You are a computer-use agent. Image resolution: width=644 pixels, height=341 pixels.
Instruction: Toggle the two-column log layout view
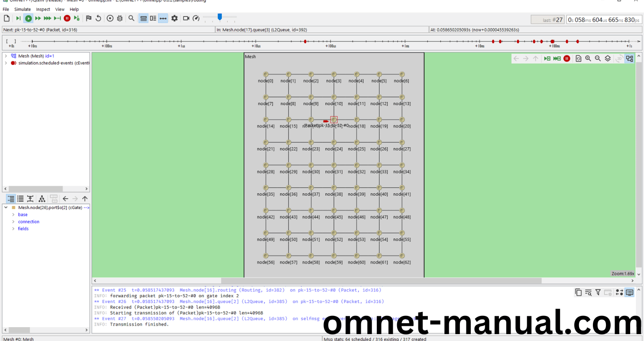(152, 18)
